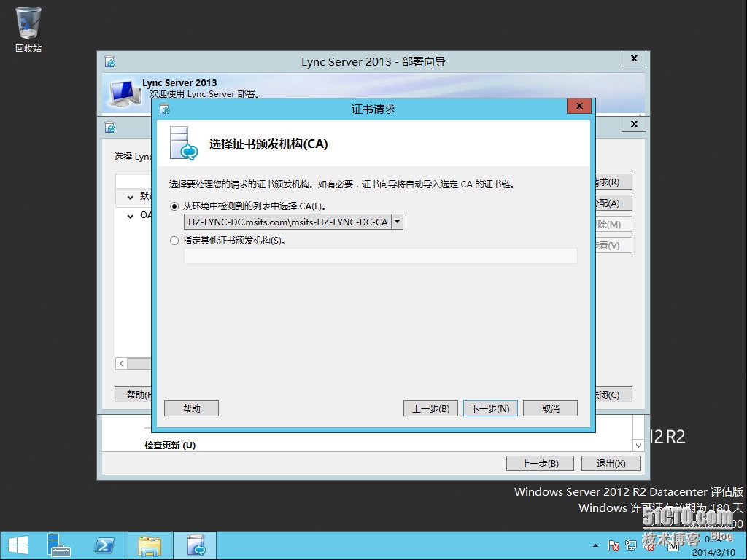Screen dimensions: 747x560
Task: Open File Explorer from the taskbar
Action: coord(150,545)
